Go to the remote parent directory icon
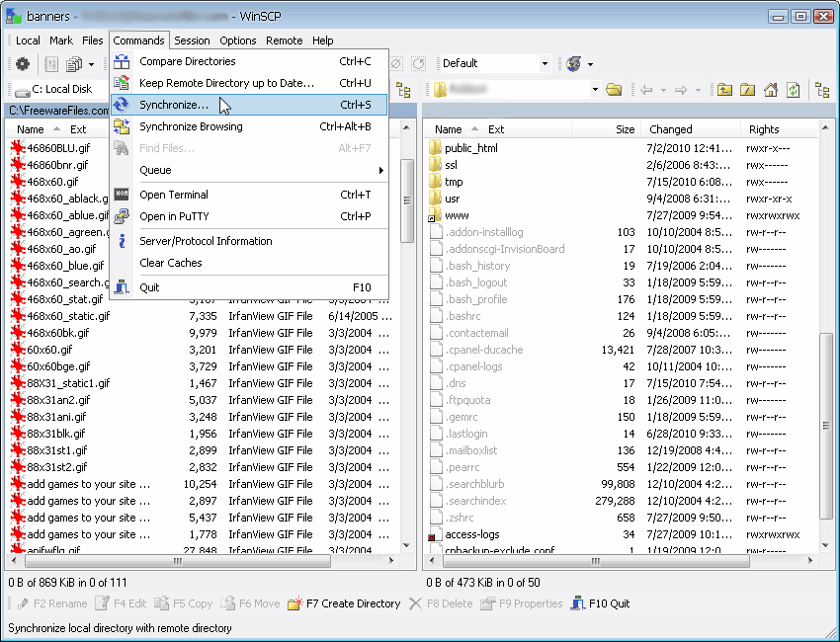840x642 pixels. [x=724, y=90]
